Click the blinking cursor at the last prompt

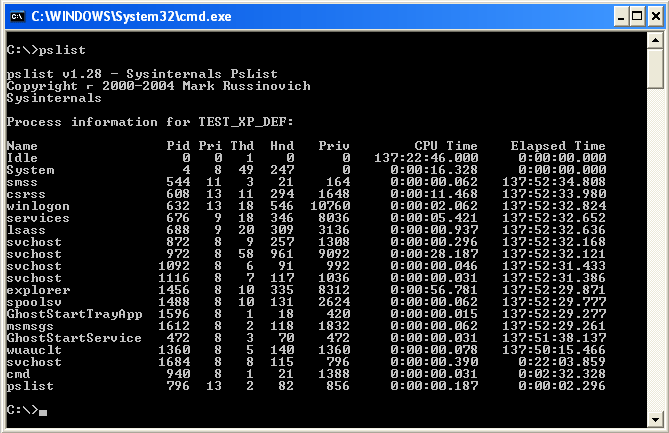point(43,411)
